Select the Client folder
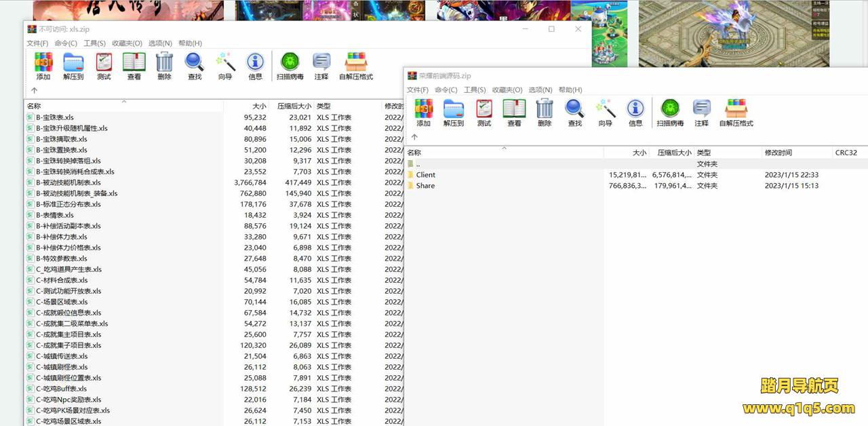This screenshot has height=426, width=868. pyautogui.click(x=426, y=175)
